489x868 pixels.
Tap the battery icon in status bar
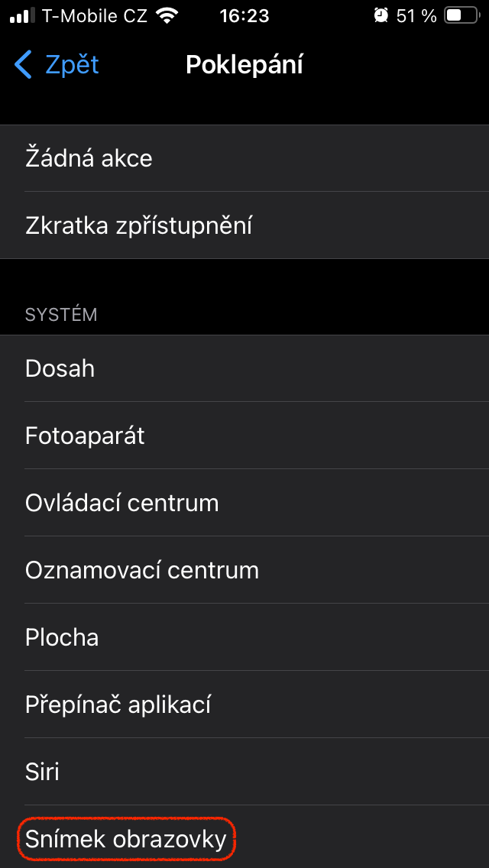(x=461, y=15)
